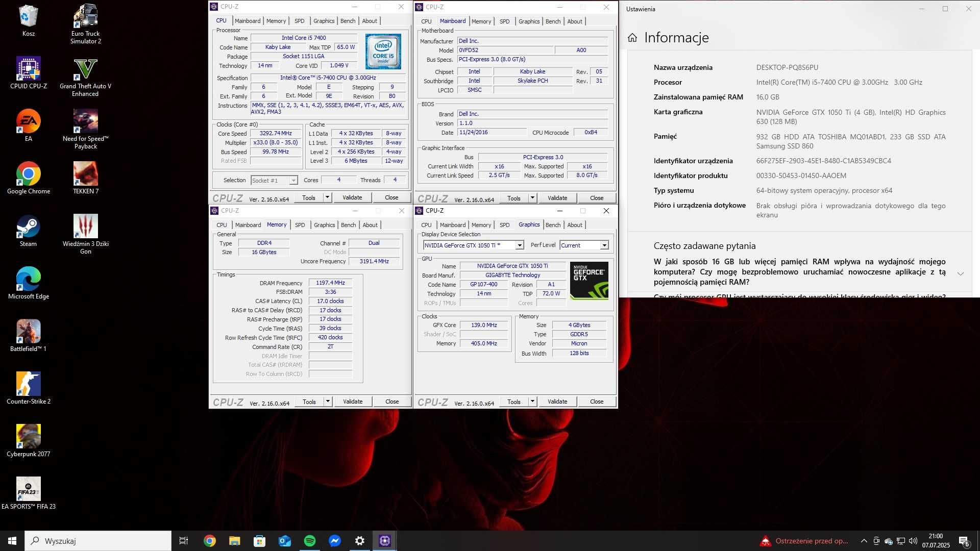This screenshot has height=551, width=980.
Task: Open Outlook from the taskbar
Action: click(x=284, y=541)
